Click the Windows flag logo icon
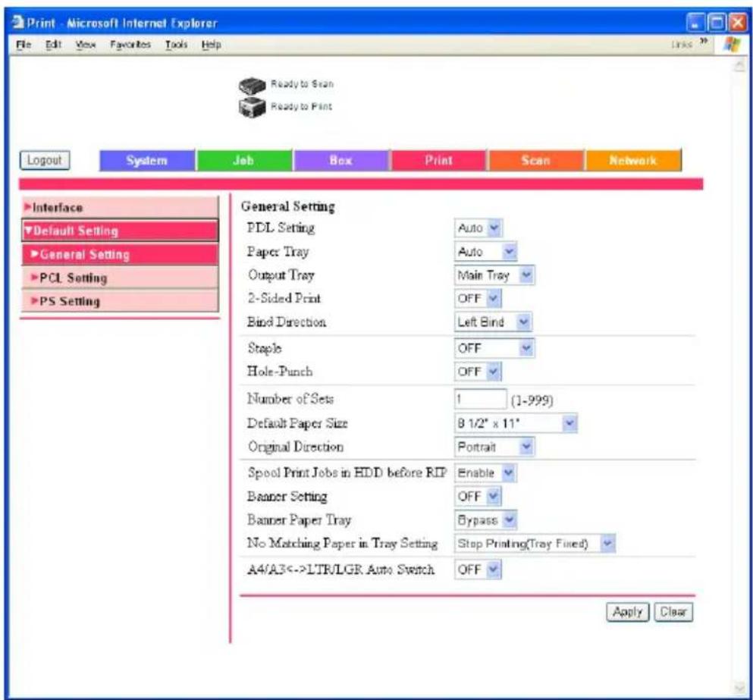This screenshot has width=753, height=700. (733, 44)
